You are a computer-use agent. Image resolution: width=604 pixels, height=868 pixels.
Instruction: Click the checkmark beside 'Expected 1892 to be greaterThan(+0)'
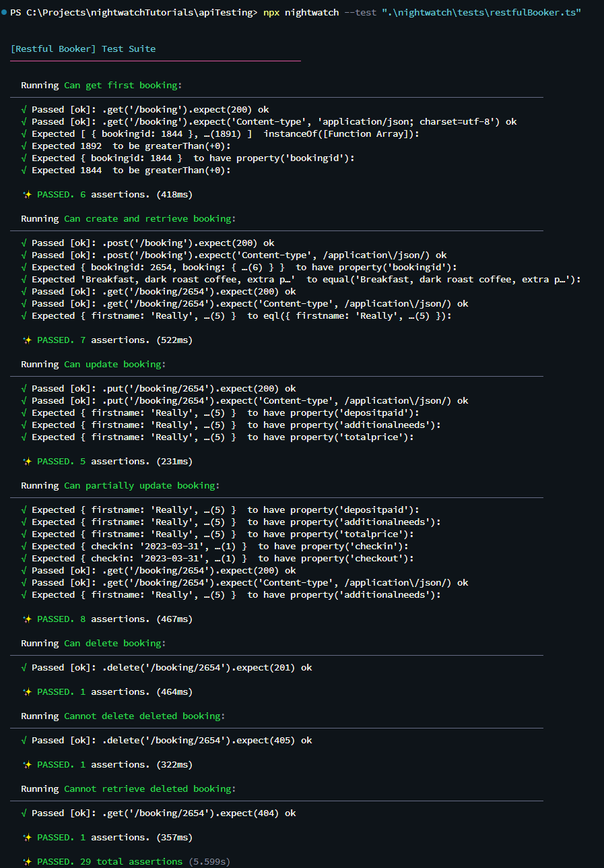(x=24, y=146)
